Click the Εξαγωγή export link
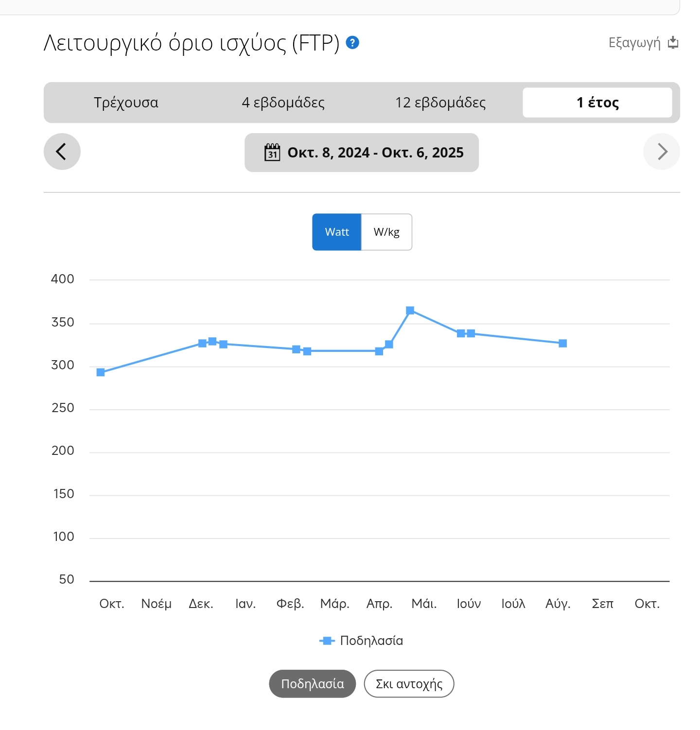Image resolution: width=700 pixels, height=730 pixels. pyautogui.click(x=634, y=43)
